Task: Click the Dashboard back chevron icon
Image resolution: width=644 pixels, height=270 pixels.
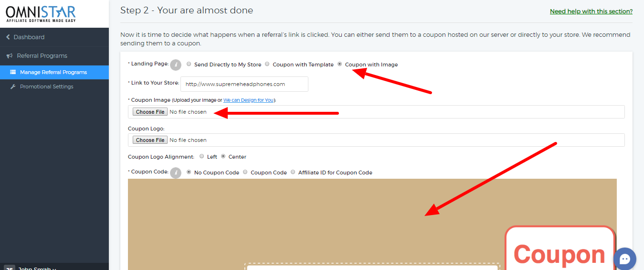Action: (8, 37)
